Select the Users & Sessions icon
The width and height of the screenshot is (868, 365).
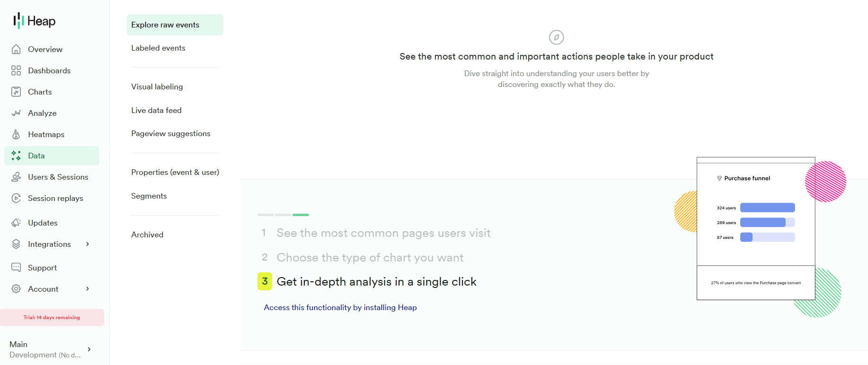tap(16, 176)
